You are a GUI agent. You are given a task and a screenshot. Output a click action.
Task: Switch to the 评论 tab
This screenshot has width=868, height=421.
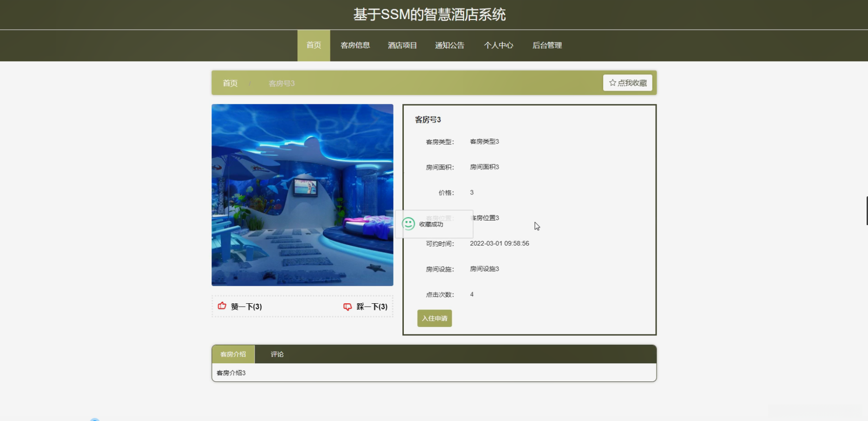(x=277, y=354)
